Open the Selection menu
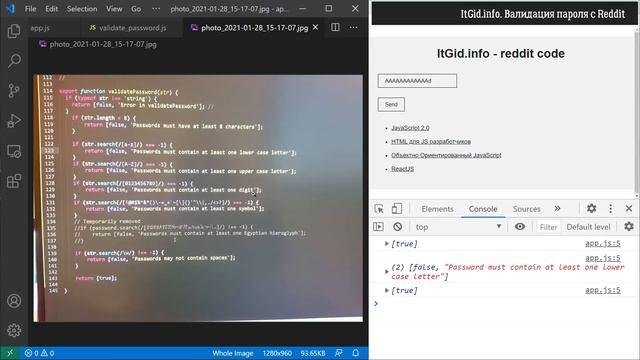 (82, 9)
